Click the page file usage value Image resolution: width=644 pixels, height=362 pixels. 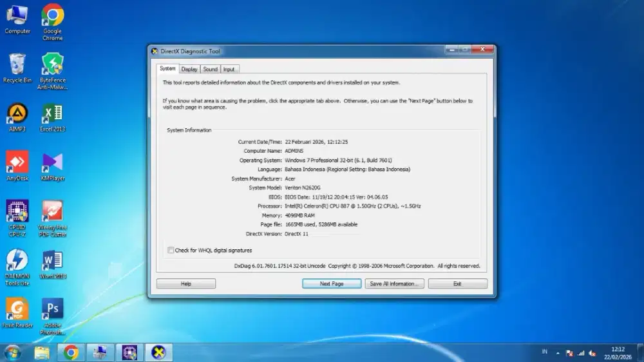point(321,224)
